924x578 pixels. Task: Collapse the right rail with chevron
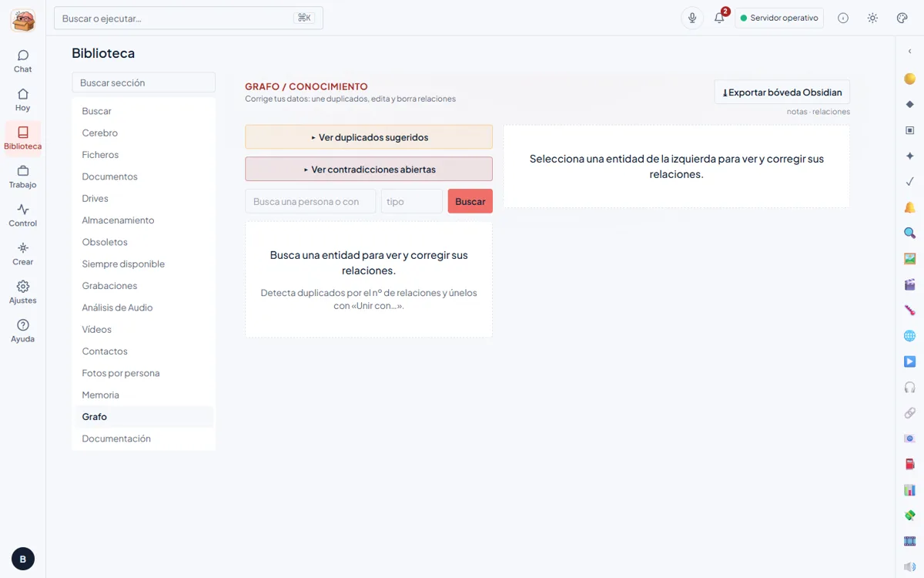pyautogui.click(x=910, y=52)
